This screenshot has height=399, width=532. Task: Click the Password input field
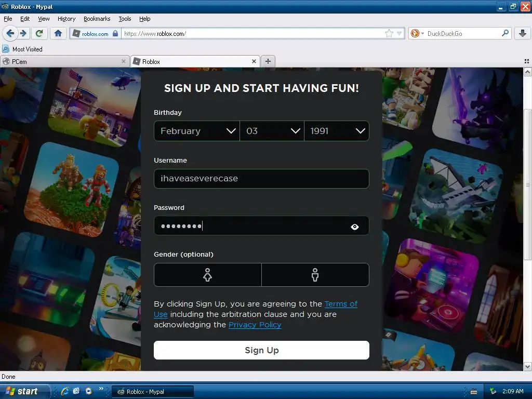pyautogui.click(x=261, y=225)
